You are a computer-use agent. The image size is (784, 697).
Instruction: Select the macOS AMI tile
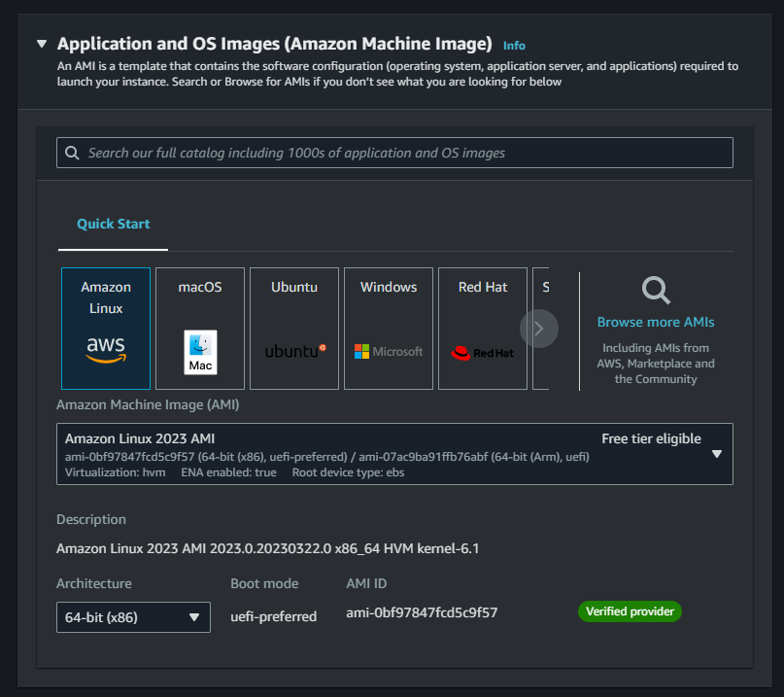[x=200, y=329]
